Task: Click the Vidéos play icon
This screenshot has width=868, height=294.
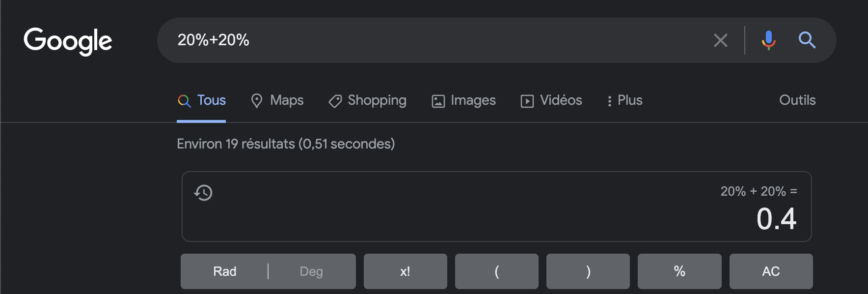Action: [x=527, y=101]
